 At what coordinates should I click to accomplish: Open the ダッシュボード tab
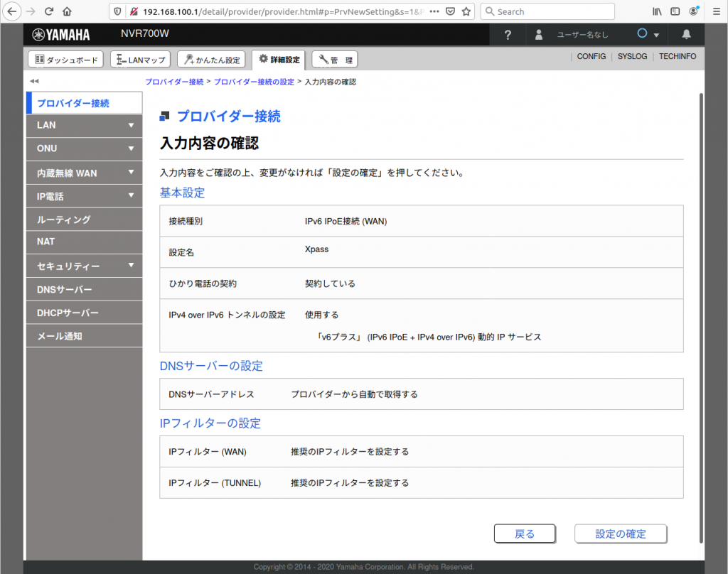(65, 60)
